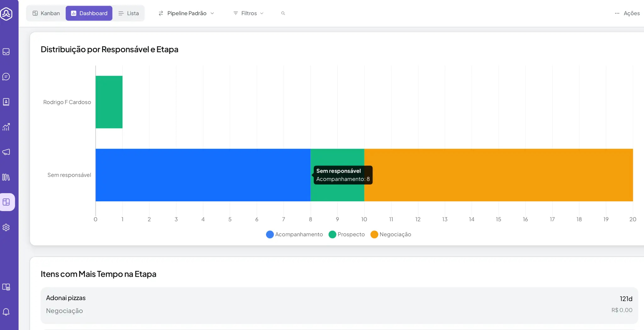The width and height of the screenshot is (644, 330).
Task: Toggle Acompanhamento series in chart legend
Action: 294,234
